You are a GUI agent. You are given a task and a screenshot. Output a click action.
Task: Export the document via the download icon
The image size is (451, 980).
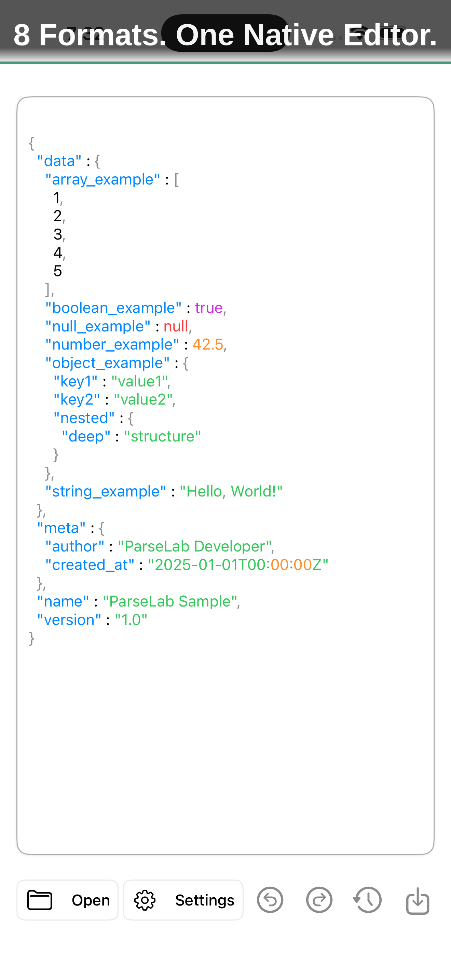[417, 900]
